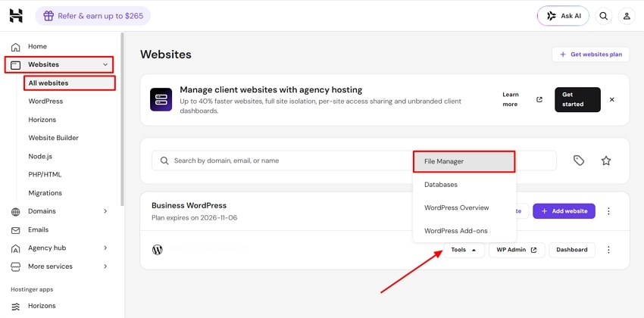Select WordPress Add-ons menu entry

(x=464, y=231)
